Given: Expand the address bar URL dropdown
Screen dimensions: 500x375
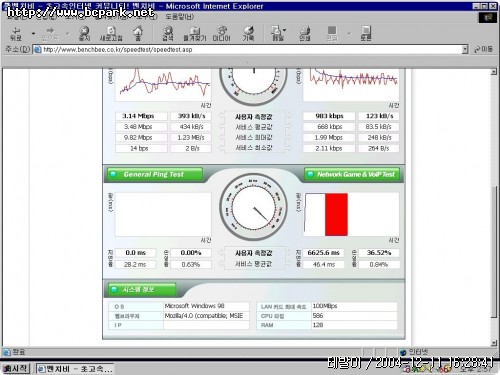Looking at the screenshot, I should tap(465, 50).
